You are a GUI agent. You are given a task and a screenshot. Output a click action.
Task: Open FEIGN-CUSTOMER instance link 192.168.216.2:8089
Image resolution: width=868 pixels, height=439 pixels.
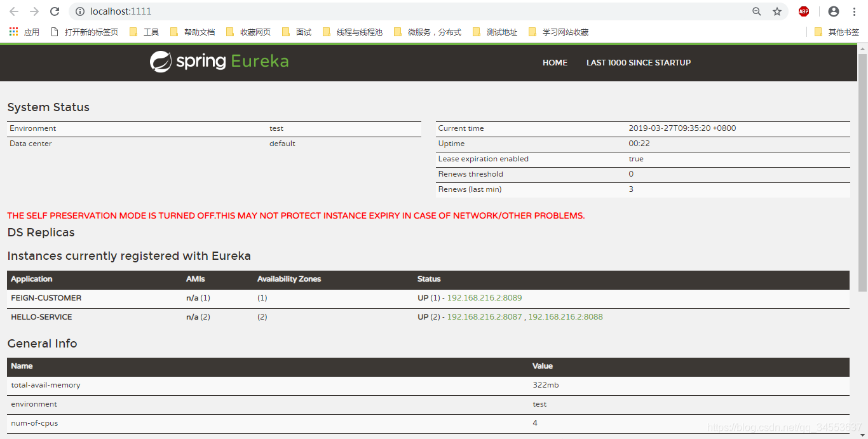click(484, 298)
